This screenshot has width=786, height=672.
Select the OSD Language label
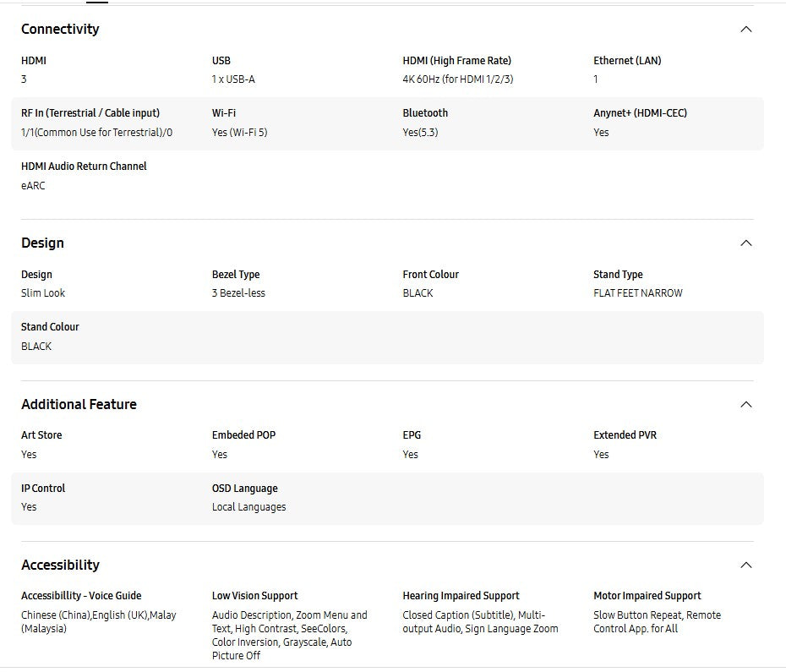[244, 489]
